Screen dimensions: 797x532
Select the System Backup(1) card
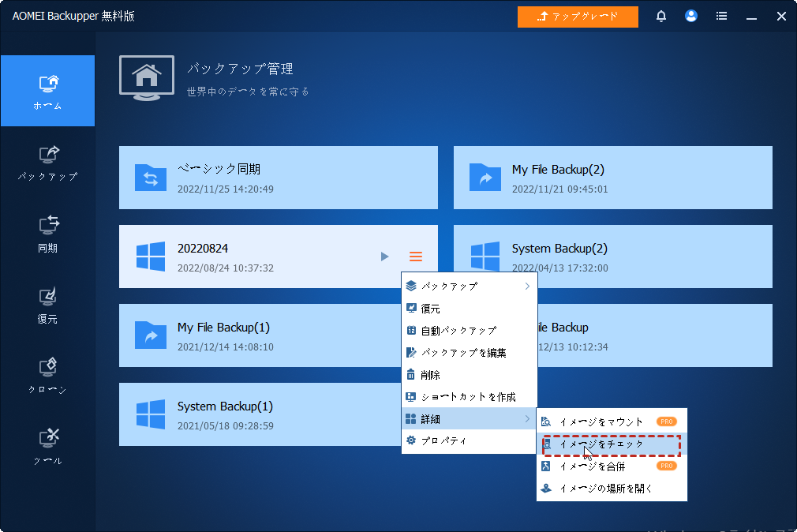[x=260, y=414]
